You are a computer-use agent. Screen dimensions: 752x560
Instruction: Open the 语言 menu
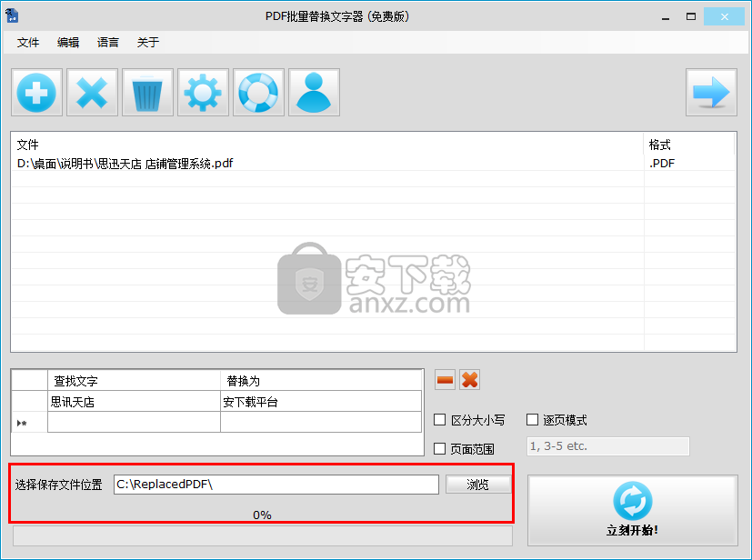[x=108, y=42]
